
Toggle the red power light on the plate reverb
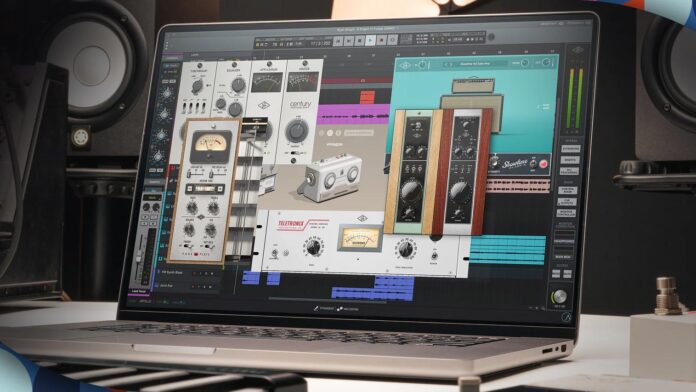click(x=196, y=254)
